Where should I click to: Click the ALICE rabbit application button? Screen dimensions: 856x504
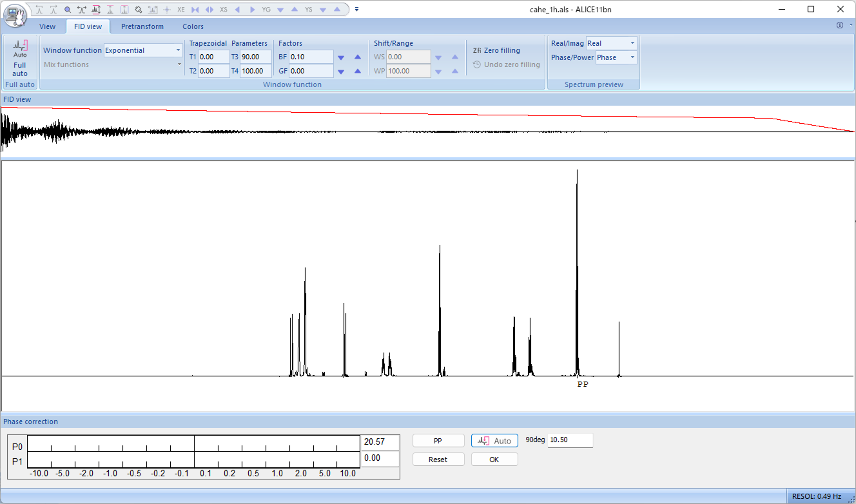point(16,14)
